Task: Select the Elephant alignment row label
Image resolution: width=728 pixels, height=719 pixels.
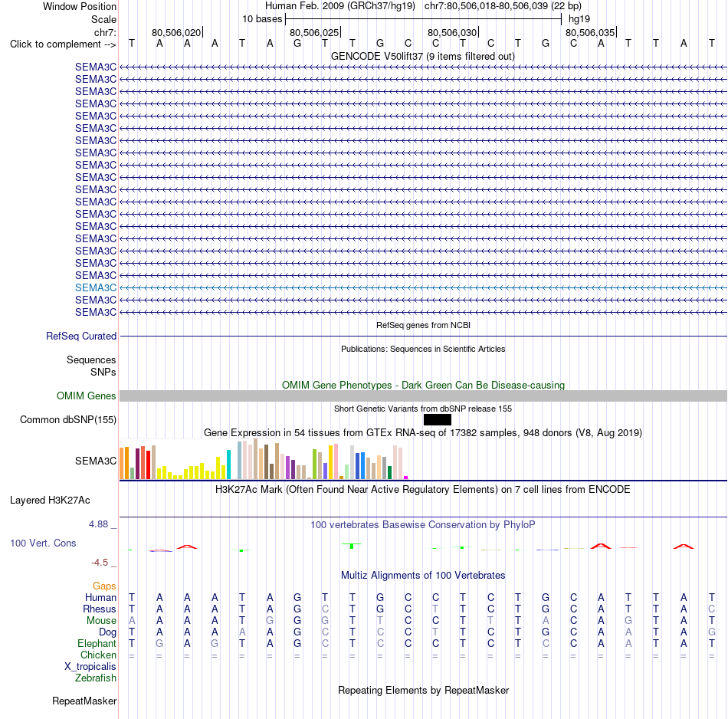Action: point(97,643)
